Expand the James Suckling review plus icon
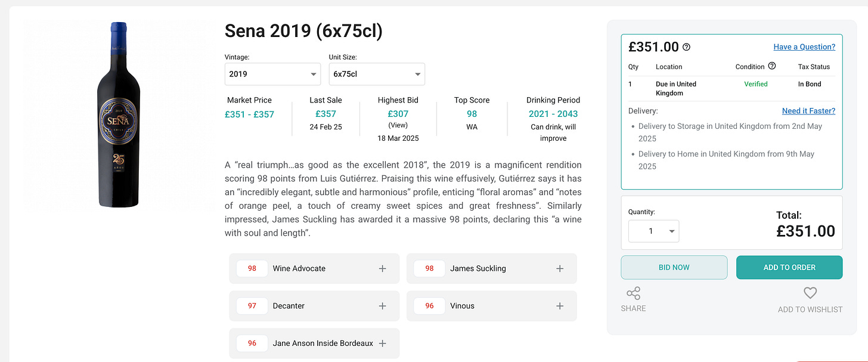868x362 pixels. (x=560, y=268)
